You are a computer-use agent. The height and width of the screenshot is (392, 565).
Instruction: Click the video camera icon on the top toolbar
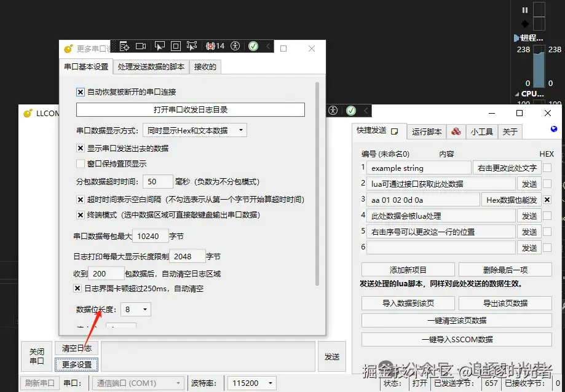click(x=140, y=46)
